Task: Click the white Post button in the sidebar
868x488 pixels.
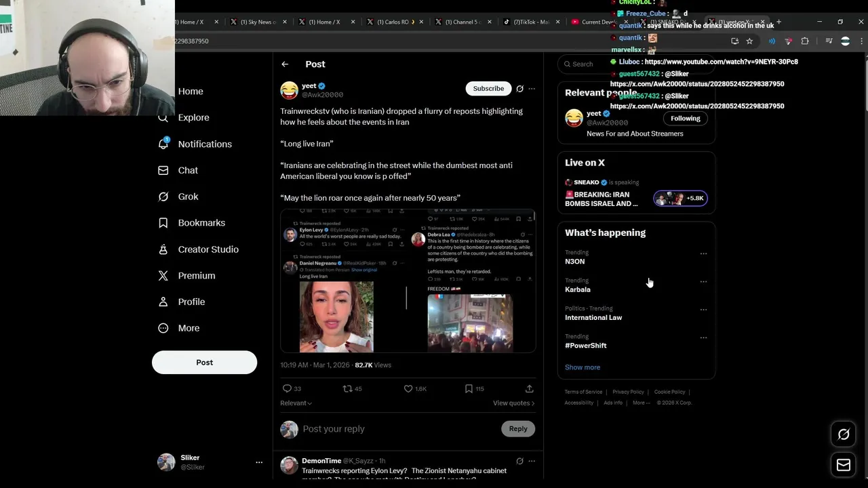Action: 204,363
